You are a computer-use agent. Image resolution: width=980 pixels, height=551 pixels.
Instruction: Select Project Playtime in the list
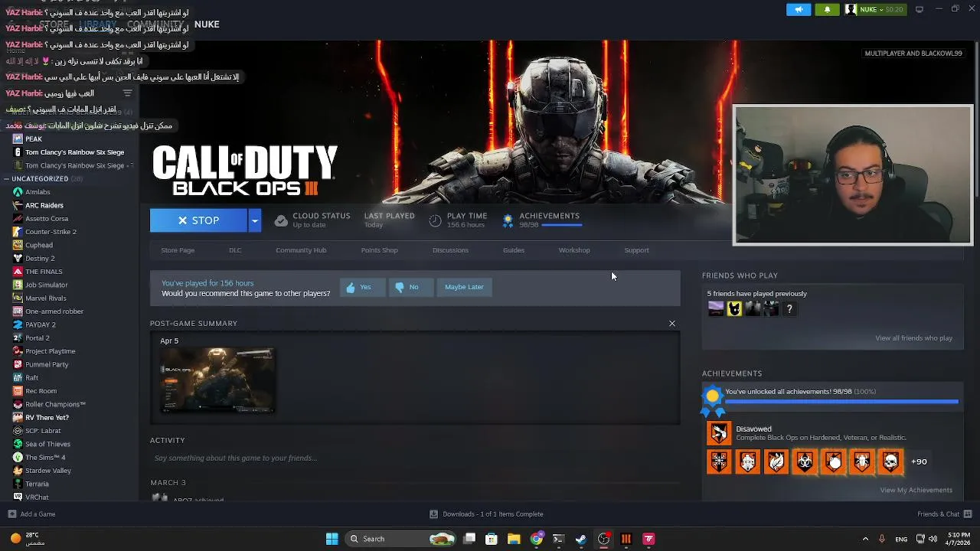[x=50, y=351]
